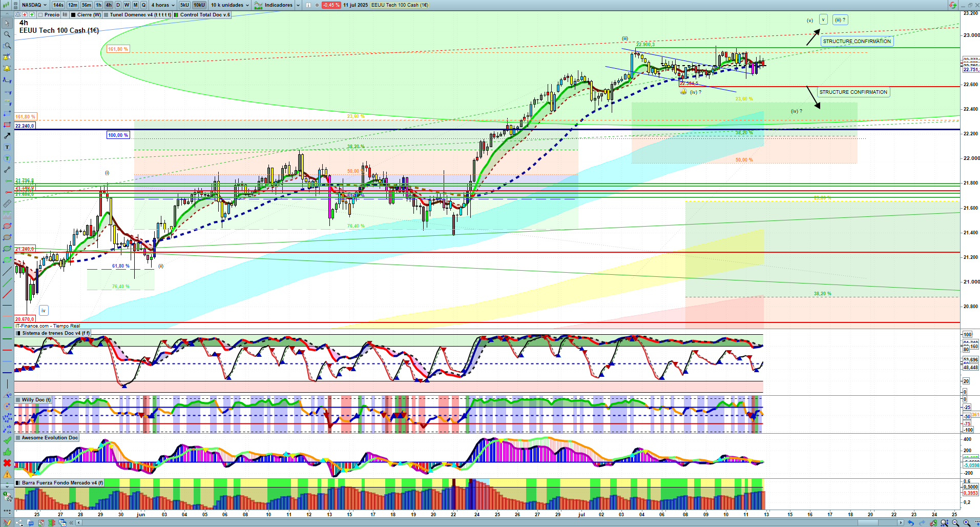The image size is (980, 527).
Task: Open the NASDAQ instrument dropdown
Action: pos(34,5)
